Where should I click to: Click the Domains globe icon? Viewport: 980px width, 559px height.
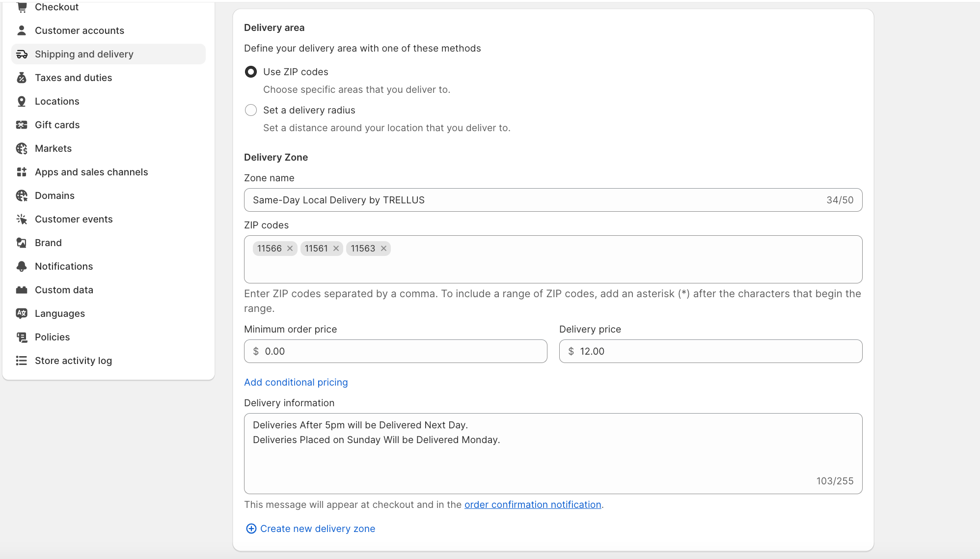point(22,196)
